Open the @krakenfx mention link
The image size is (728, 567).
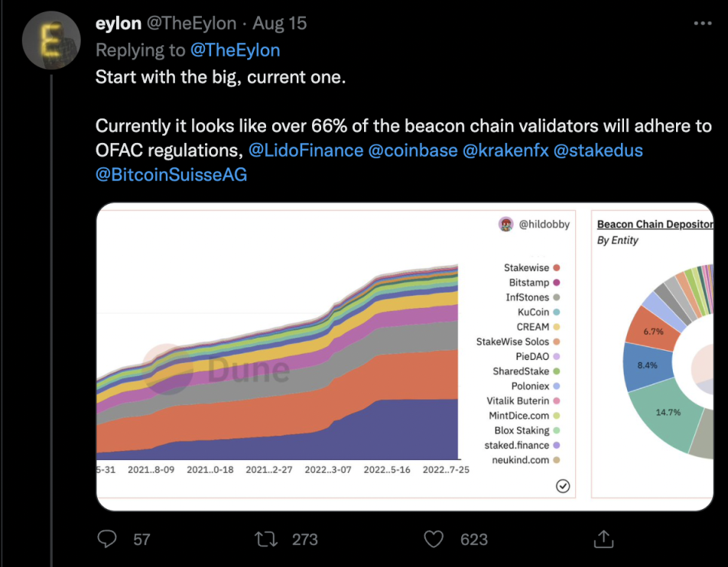[x=505, y=151]
